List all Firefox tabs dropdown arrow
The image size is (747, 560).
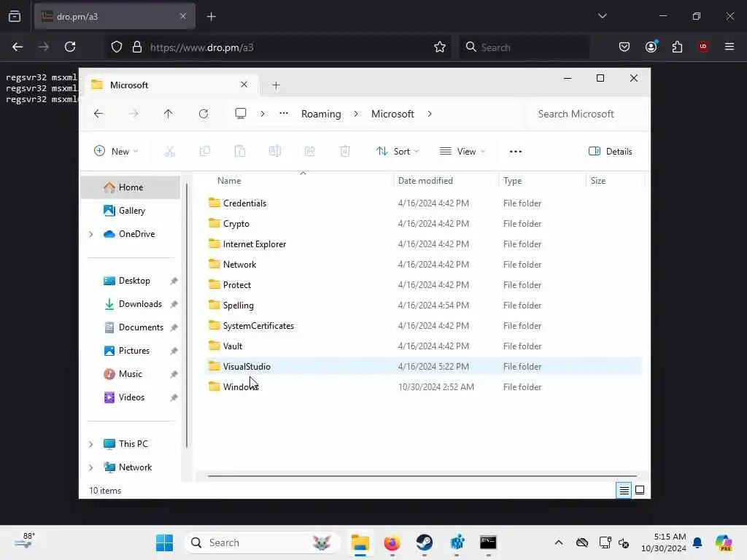coord(602,16)
